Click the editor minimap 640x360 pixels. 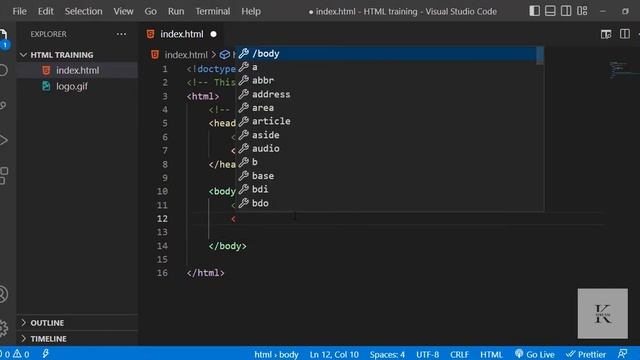623,69
